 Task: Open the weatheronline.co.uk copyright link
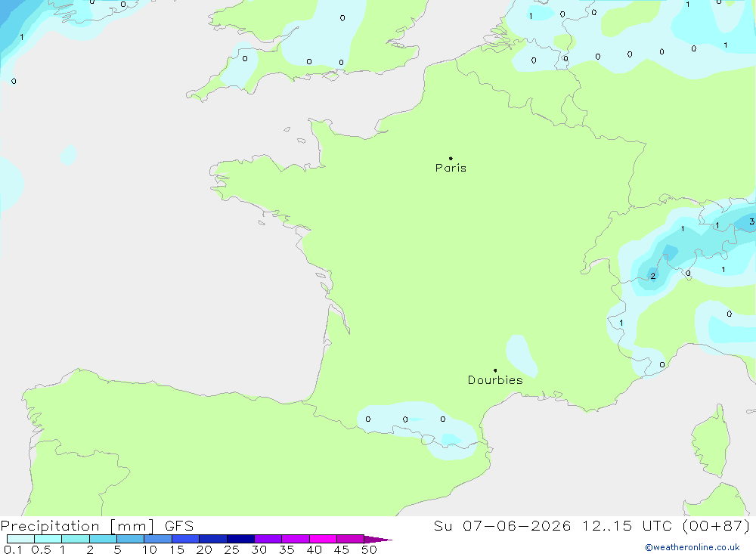pyautogui.click(x=692, y=547)
